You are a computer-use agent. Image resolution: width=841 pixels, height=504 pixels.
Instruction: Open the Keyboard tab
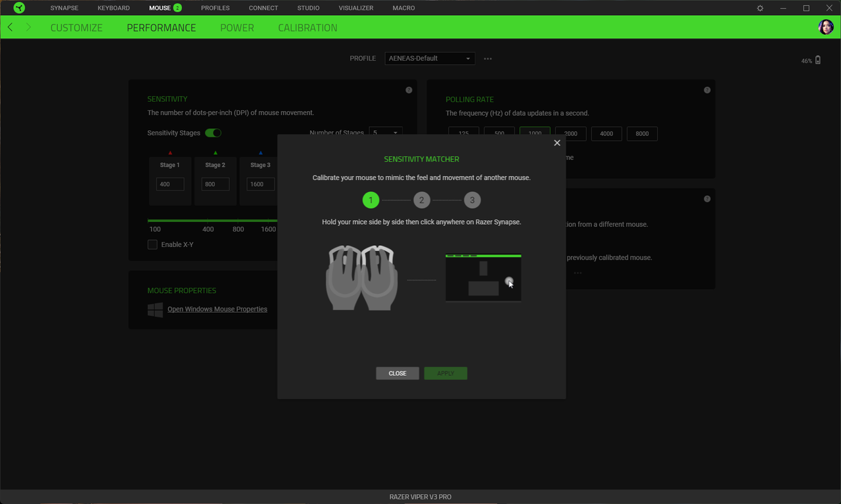(114, 8)
